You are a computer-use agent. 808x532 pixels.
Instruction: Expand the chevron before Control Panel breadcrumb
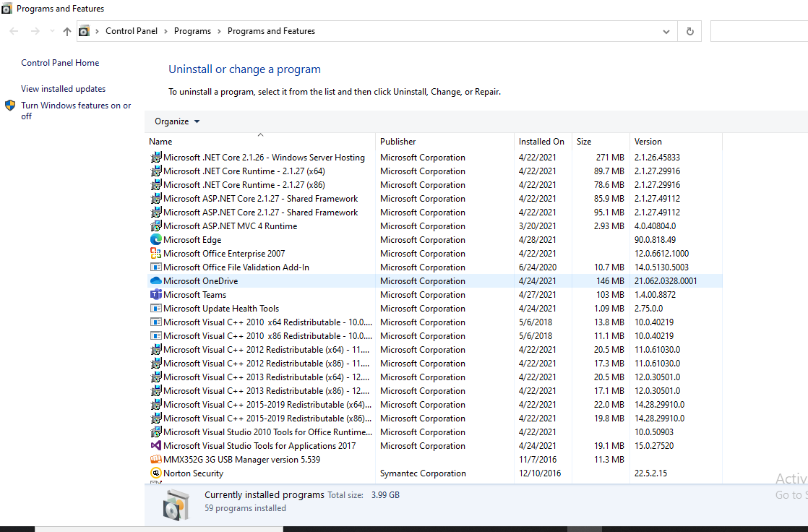point(97,32)
